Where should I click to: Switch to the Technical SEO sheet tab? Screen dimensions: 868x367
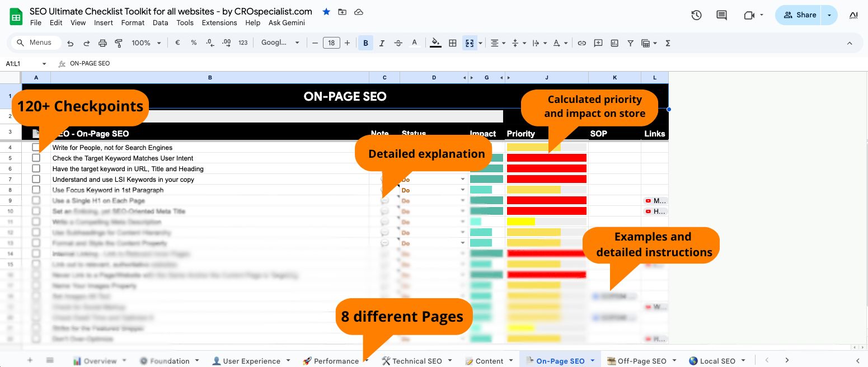point(417,361)
